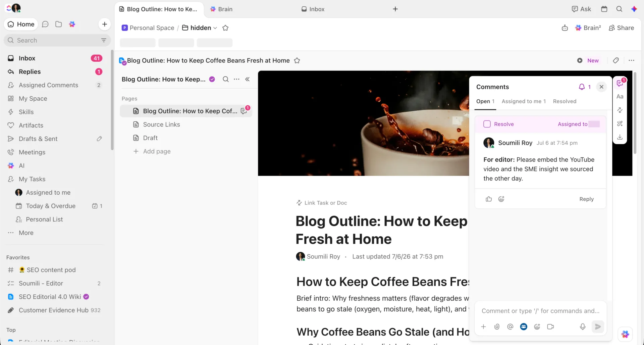Open the chat bubble icon next to Home
The height and width of the screenshot is (345, 644).
click(x=45, y=24)
